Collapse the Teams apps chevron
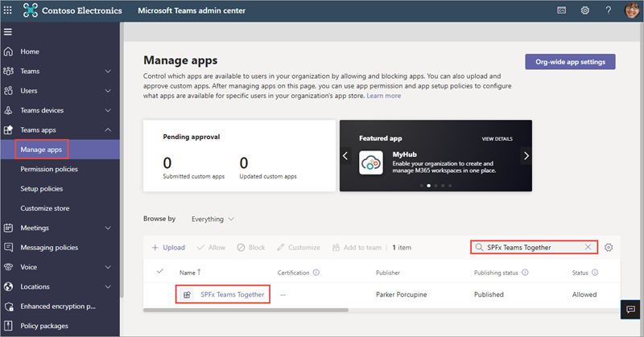 (x=108, y=129)
